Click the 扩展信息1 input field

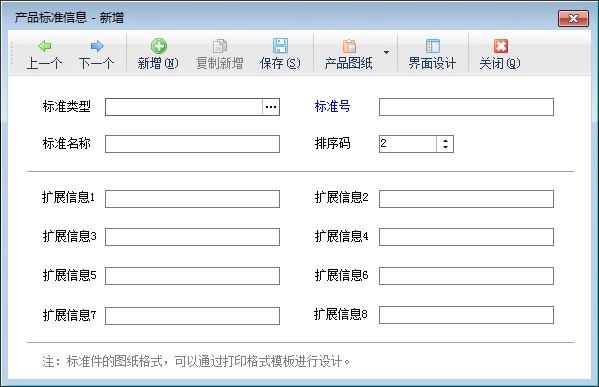point(192,199)
